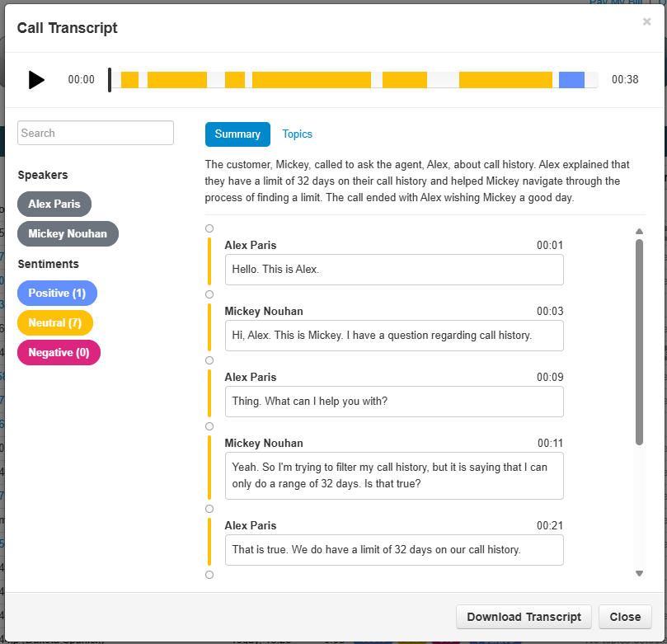Close dialog with the X icon
The height and width of the screenshot is (644, 667).
coord(646,22)
